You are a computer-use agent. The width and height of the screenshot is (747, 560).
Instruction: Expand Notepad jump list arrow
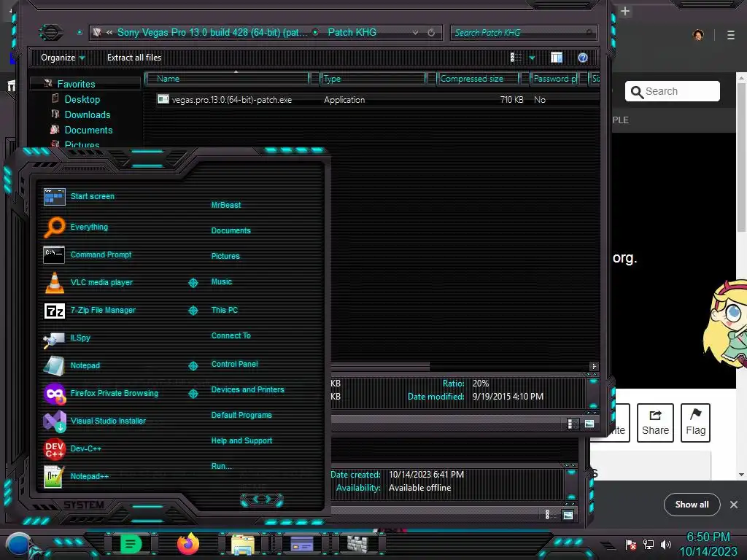(193, 366)
